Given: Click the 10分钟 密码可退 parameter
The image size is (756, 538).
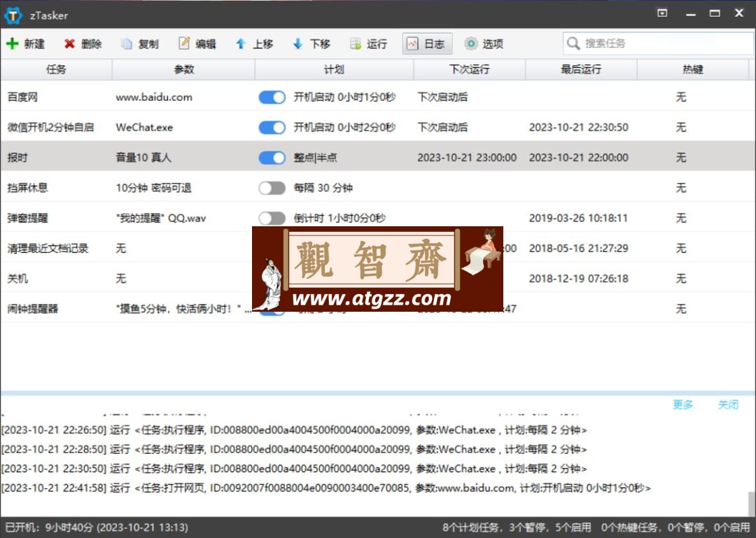Looking at the screenshot, I should (153, 188).
